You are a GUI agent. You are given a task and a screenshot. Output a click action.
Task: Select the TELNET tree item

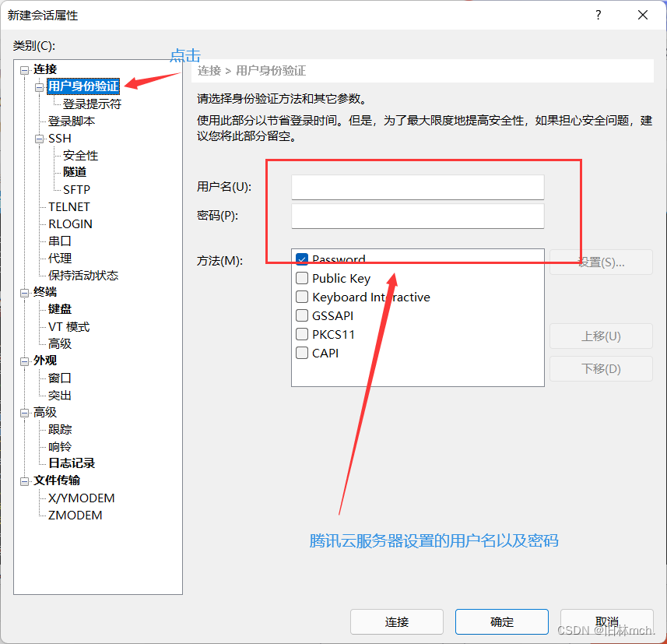(x=69, y=207)
